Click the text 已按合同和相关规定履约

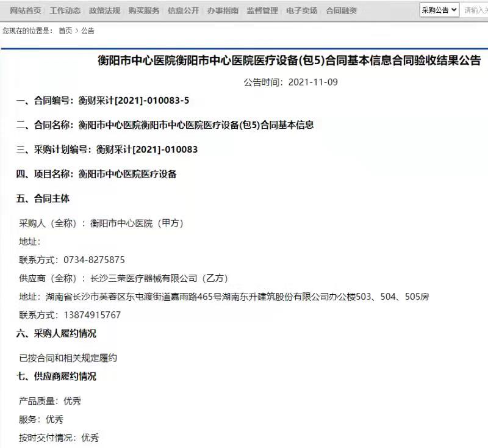click(68, 358)
